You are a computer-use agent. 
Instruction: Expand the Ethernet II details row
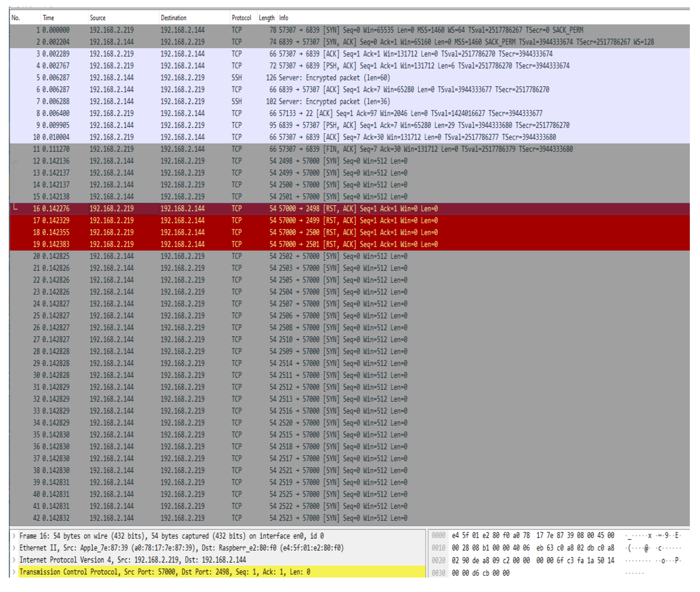point(14,548)
